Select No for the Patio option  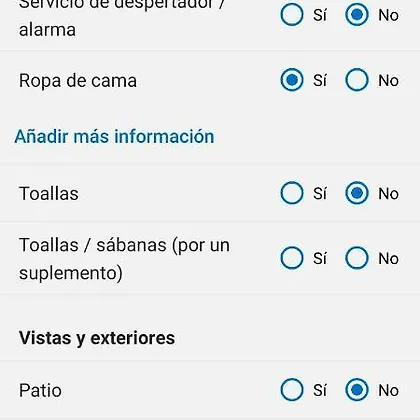coord(357,390)
